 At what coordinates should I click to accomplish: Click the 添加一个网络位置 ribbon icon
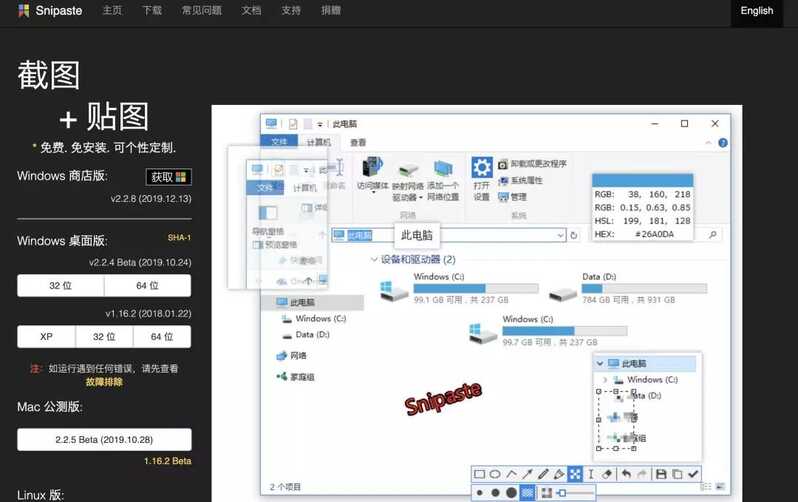[443, 169]
